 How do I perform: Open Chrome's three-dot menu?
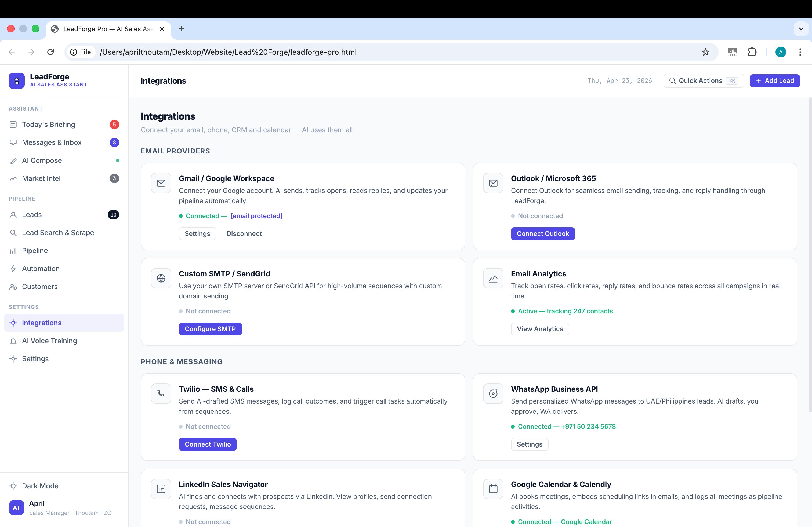800,52
